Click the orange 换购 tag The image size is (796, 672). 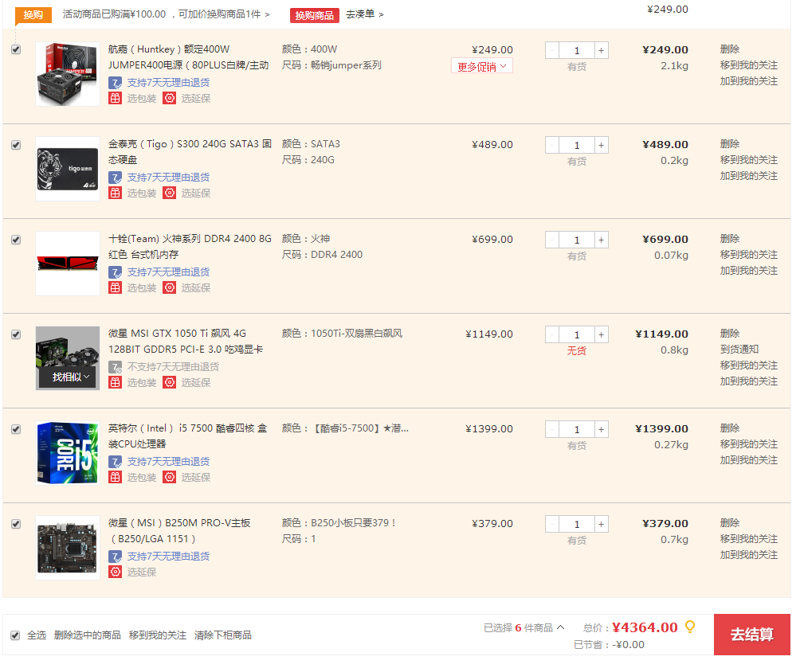click(33, 14)
